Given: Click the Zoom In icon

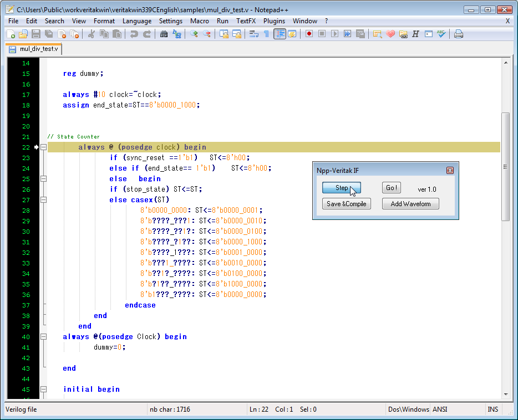Looking at the screenshot, I should [x=194, y=34].
